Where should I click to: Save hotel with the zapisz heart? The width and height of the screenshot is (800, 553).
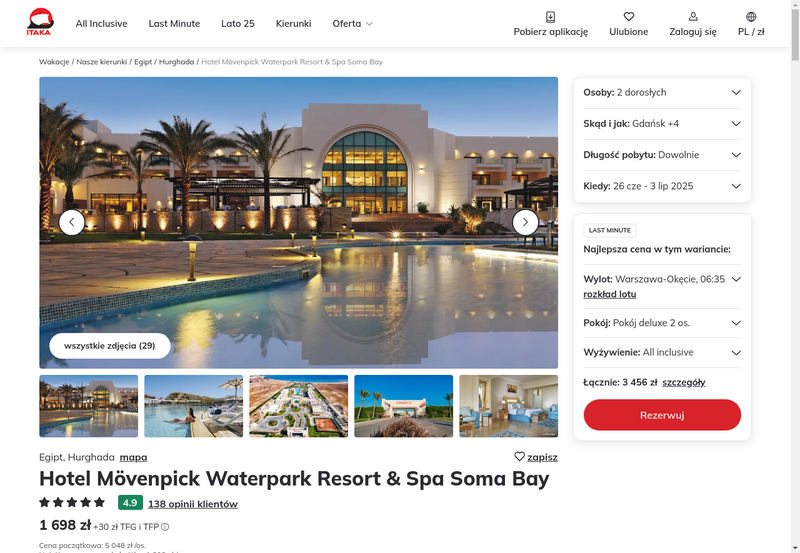click(x=536, y=457)
